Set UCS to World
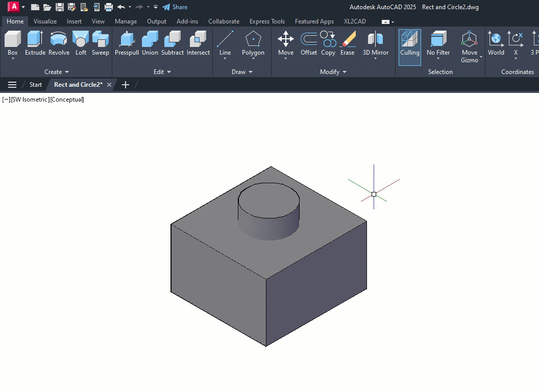Screen dimensions: 539x392 pos(496,43)
